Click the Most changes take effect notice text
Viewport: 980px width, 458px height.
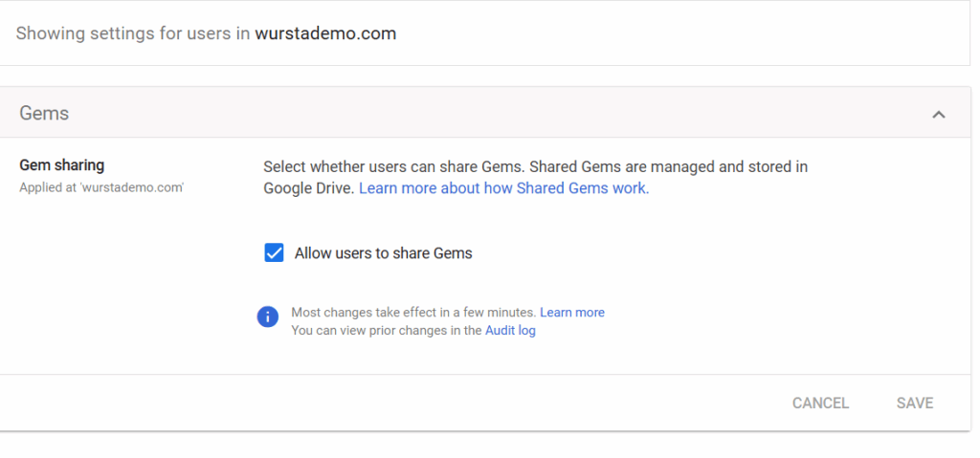point(413,313)
